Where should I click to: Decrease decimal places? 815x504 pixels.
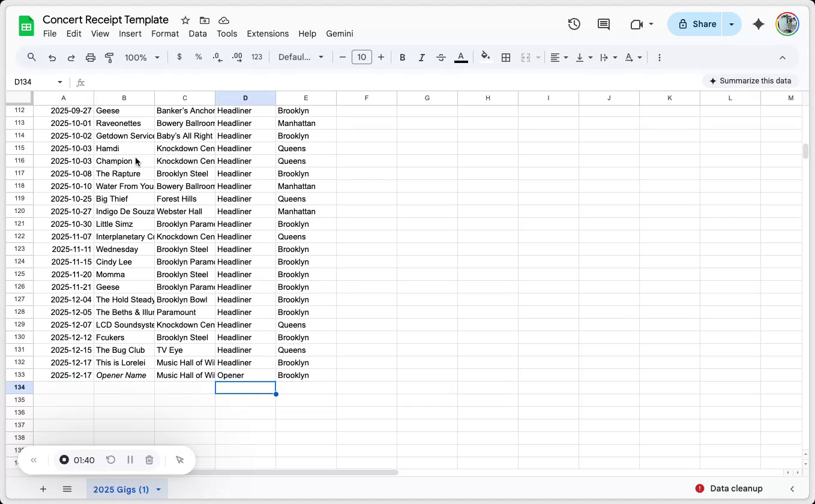pyautogui.click(x=218, y=57)
